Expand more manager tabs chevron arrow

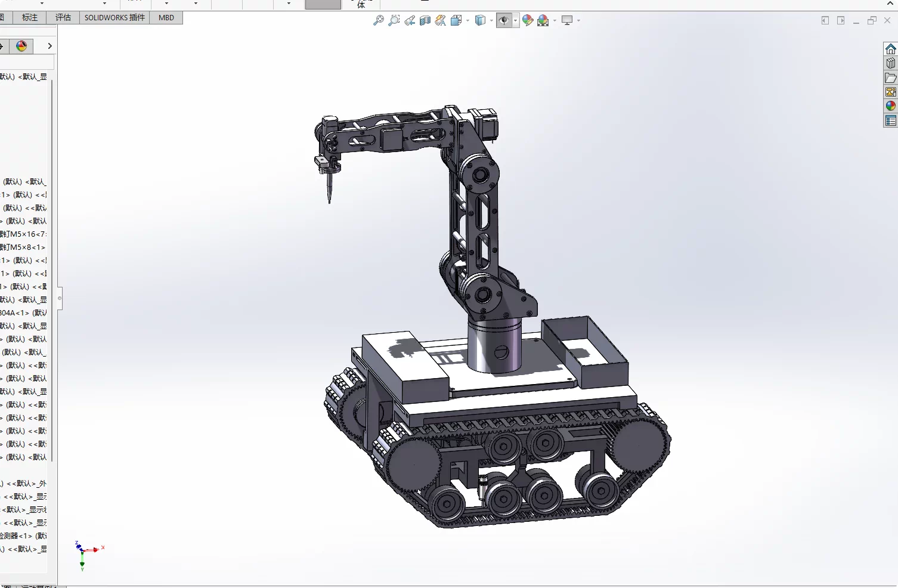click(49, 46)
